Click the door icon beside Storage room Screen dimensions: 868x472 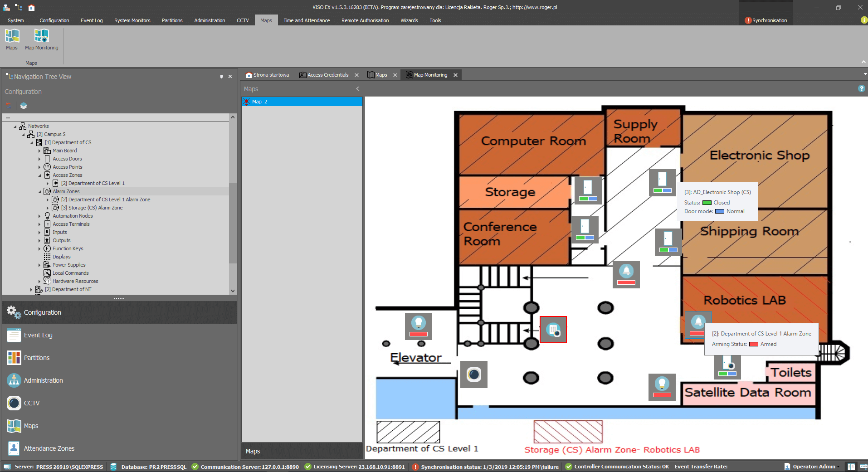tap(588, 190)
